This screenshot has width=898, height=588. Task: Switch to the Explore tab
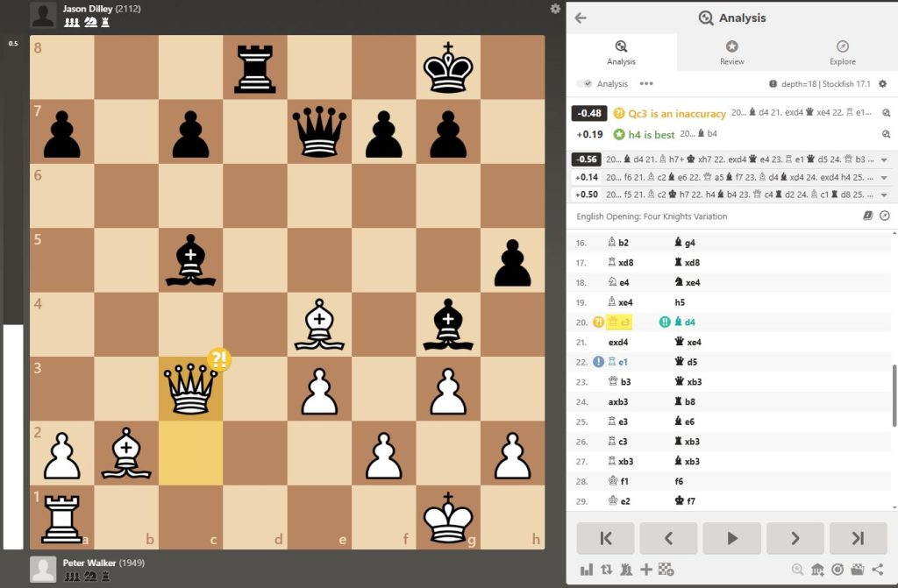tap(842, 53)
